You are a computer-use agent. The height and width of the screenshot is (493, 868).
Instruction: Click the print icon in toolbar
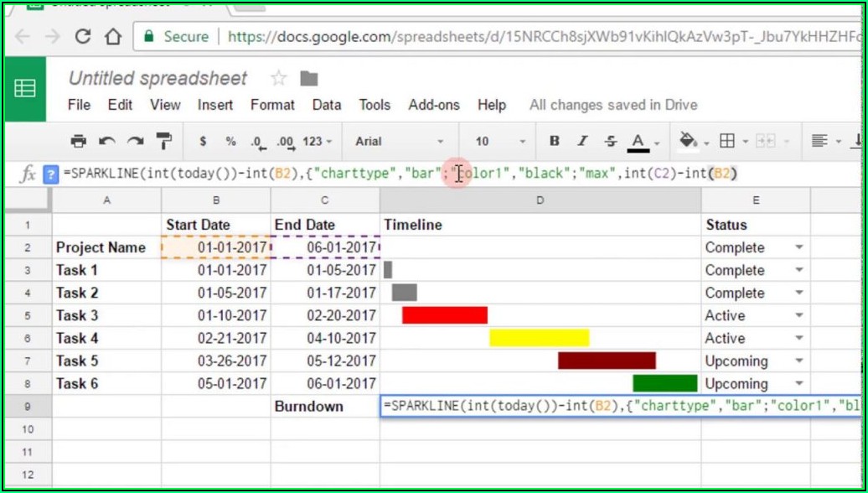click(x=79, y=141)
